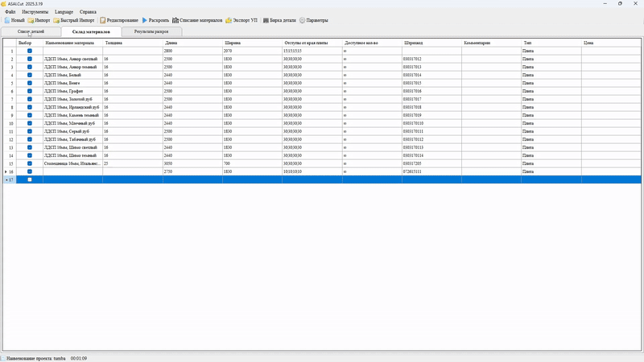Click the Наименование материала column header
This screenshot has height=362, width=644.
click(72, 43)
